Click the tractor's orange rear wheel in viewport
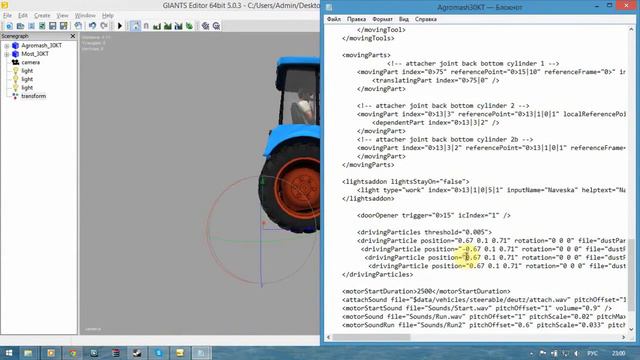The image size is (640, 360). click(x=300, y=189)
